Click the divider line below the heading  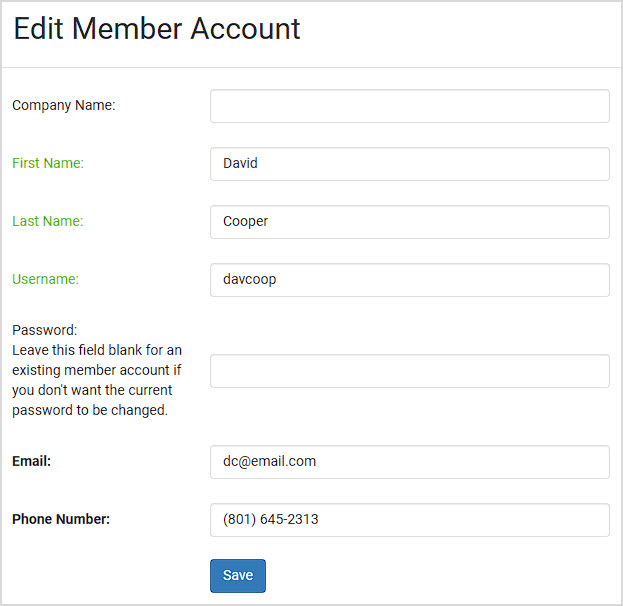312,68
